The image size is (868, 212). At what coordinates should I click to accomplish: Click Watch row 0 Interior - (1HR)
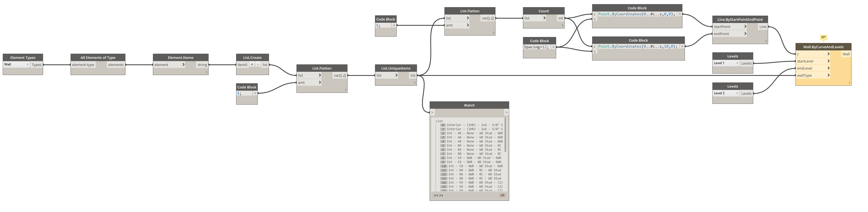coord(474,125)
